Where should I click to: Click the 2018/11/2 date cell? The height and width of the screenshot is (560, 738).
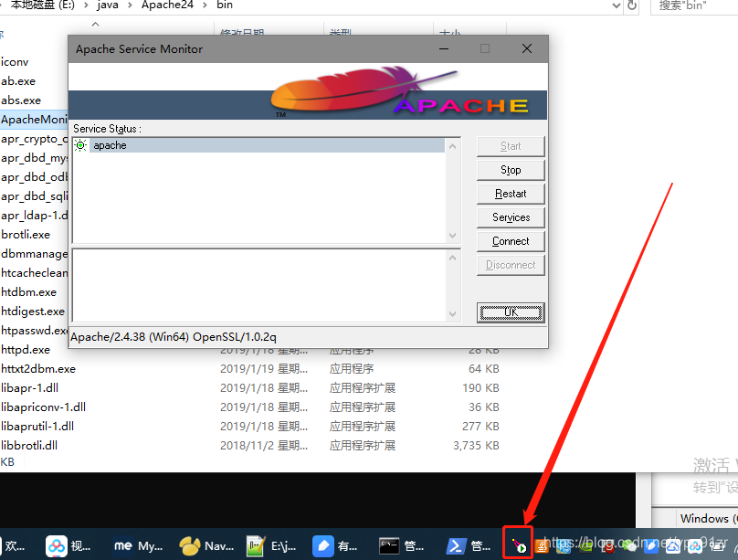(x=264, y=446)
